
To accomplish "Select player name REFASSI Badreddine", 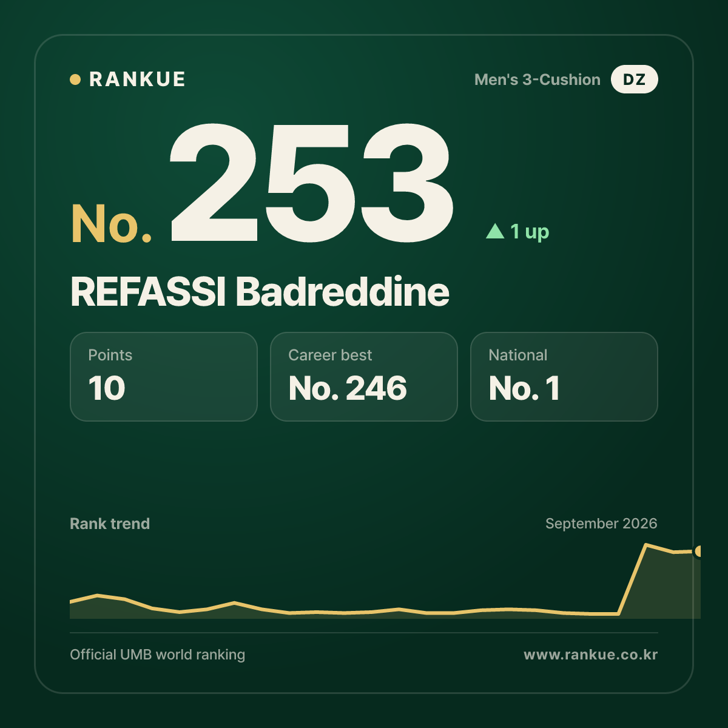I will (x=260, y=292).
